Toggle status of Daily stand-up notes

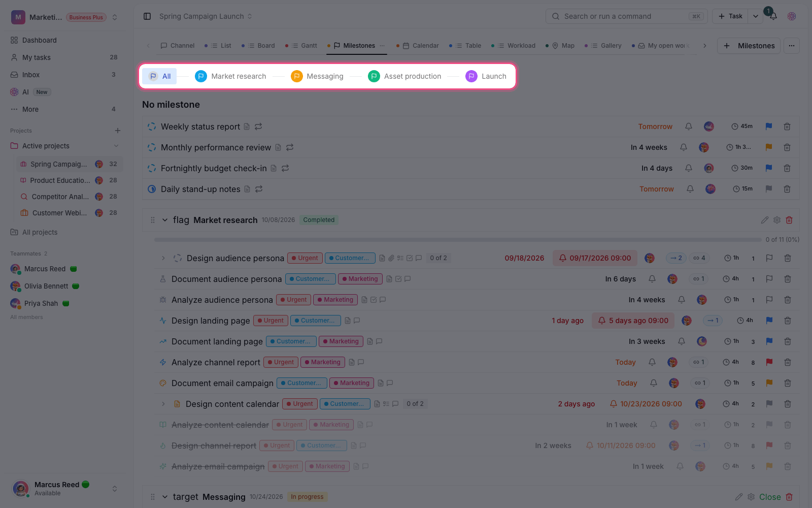pyautogui.click(x=152, y=189)
